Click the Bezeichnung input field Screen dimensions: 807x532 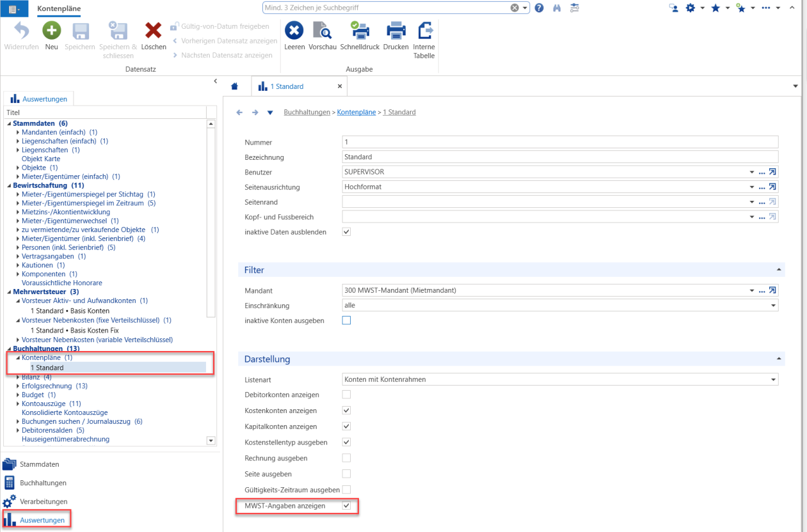[x=561, y=157]
